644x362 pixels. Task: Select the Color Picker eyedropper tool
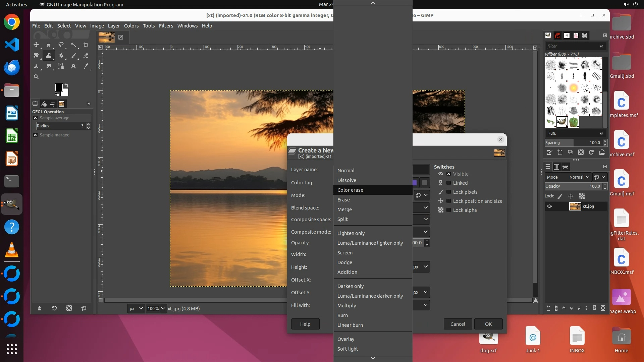[x=86, y=66]
